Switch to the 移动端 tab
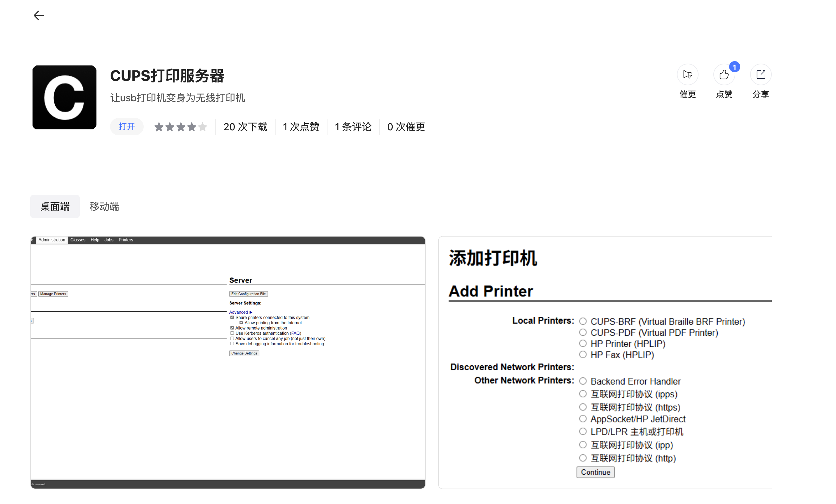 (104, 206)
